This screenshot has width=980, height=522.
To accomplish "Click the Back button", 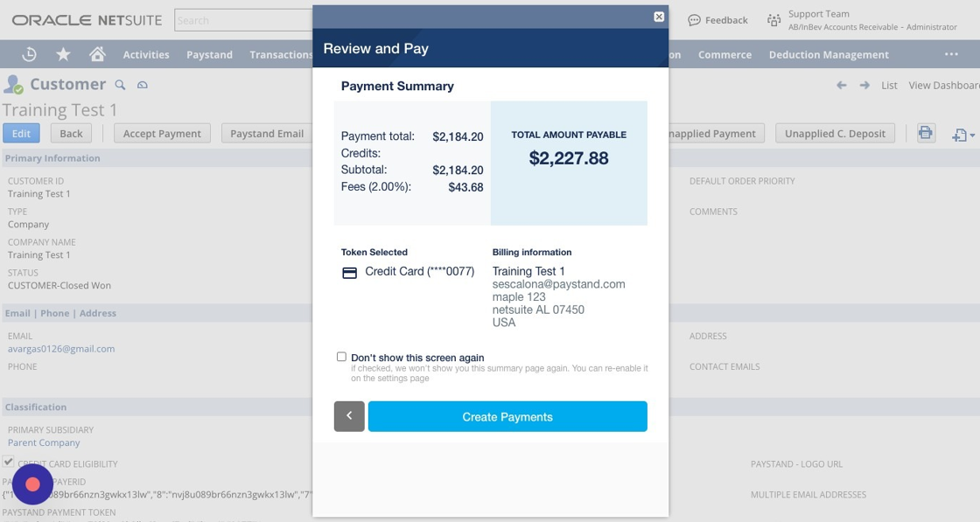I will pos(71,134).
